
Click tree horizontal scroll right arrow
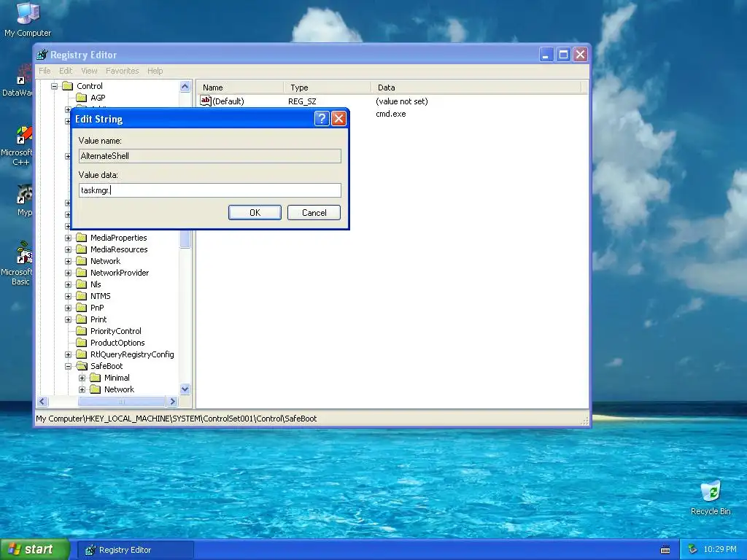coord(172,402)
